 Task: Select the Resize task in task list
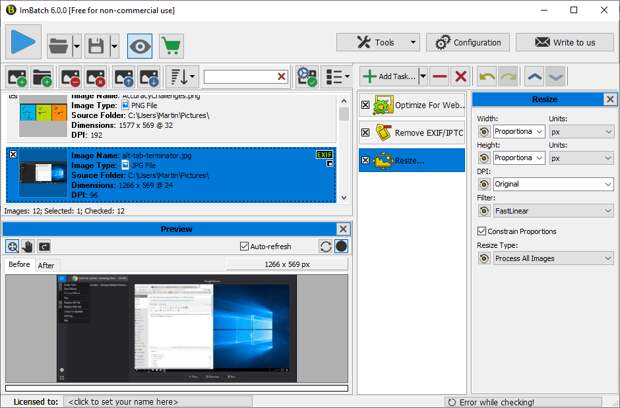point(412,160)
